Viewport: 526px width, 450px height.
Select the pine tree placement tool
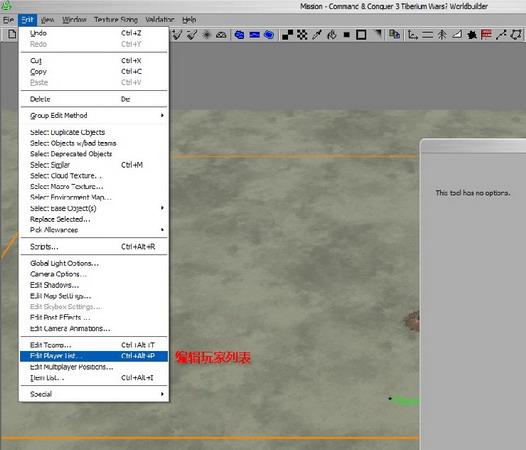(442, 35)
